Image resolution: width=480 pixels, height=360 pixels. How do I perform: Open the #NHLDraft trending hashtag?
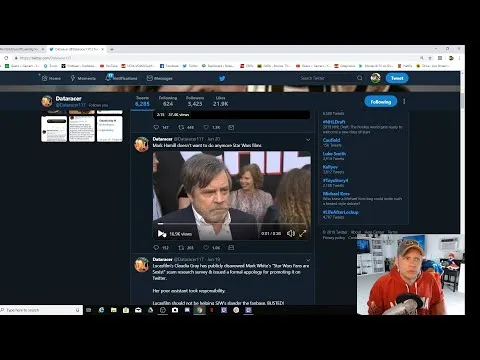(334, 122)
